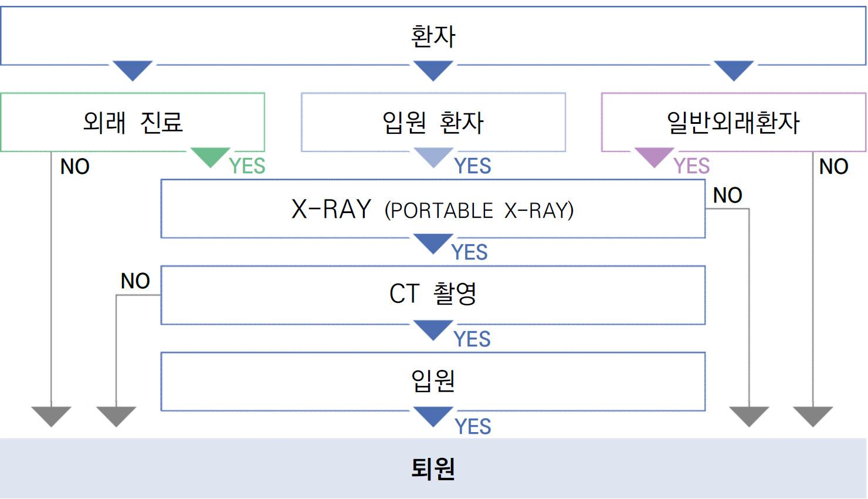Click the blue arrow above 입원 환자 box

coord(433,70)
